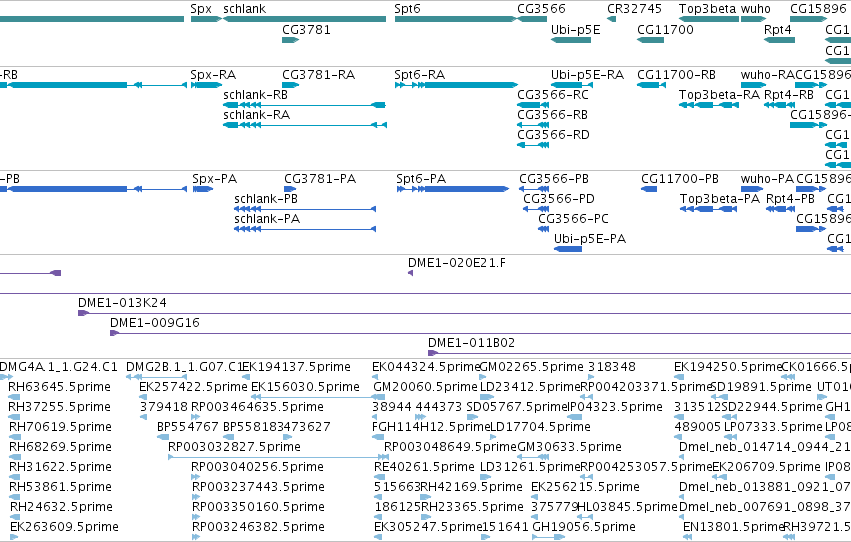The width and height of the screenshot is (851, 542).
Task: Click the Top3beta gene feature
Action: pyautogui.click(x=709, y=19)
